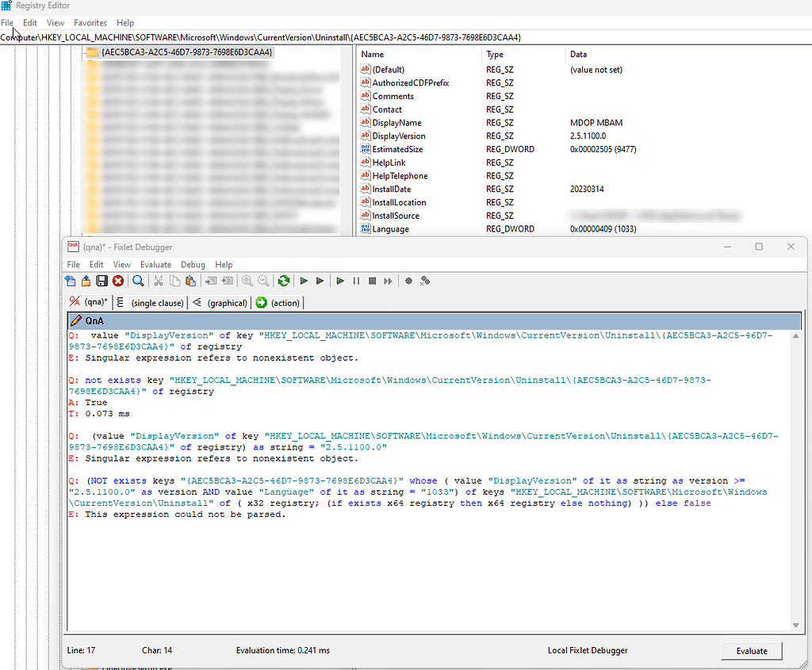Select the DisplayVersion registry value
The height and width of the screenshot is (670, 812).
point(401,136)
